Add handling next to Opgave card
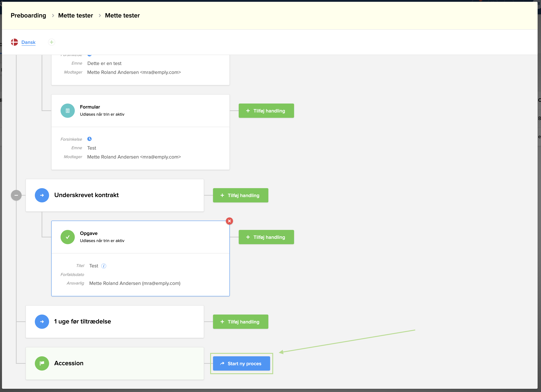 pyautogui.click(x=266, y=237)
